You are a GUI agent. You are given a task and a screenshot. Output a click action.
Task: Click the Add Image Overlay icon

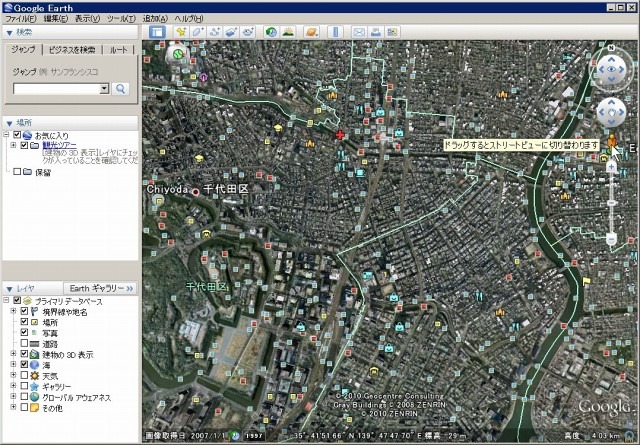pyautogui.click(x=231, y=32)
